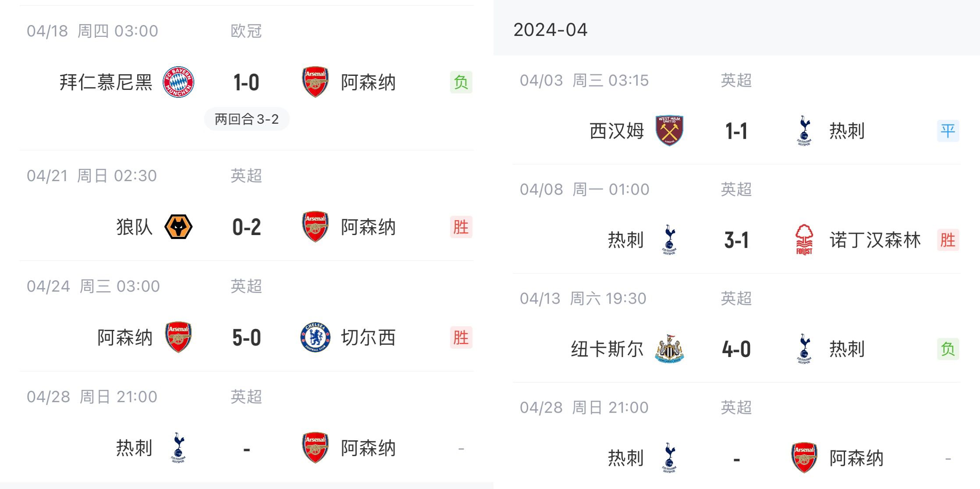The width and height of the screenshot is (980, 489).
Task: Click the Bayern Munich club crest
Action: [x=178, y=82]
